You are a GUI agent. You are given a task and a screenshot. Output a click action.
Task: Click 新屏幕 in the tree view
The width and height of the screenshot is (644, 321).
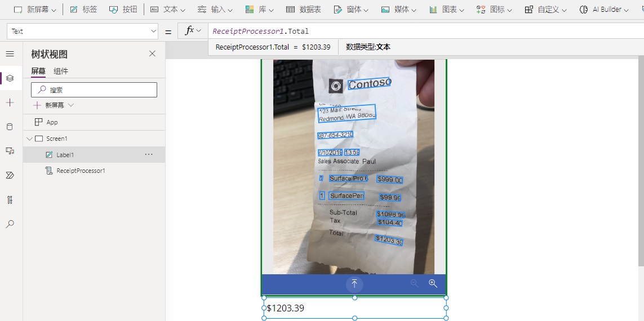coord(54,105)
